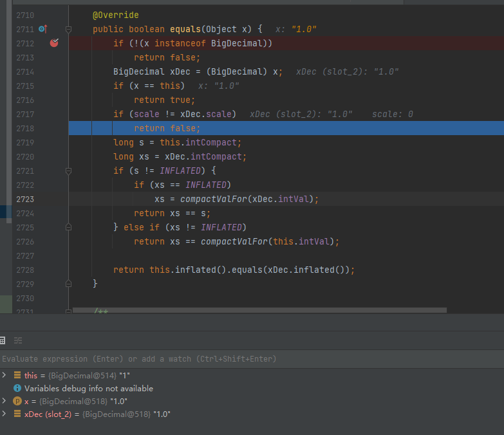504x435 pixels.
Task: Click the fold marker at line 2725
Action: click(x=68, y=227)
